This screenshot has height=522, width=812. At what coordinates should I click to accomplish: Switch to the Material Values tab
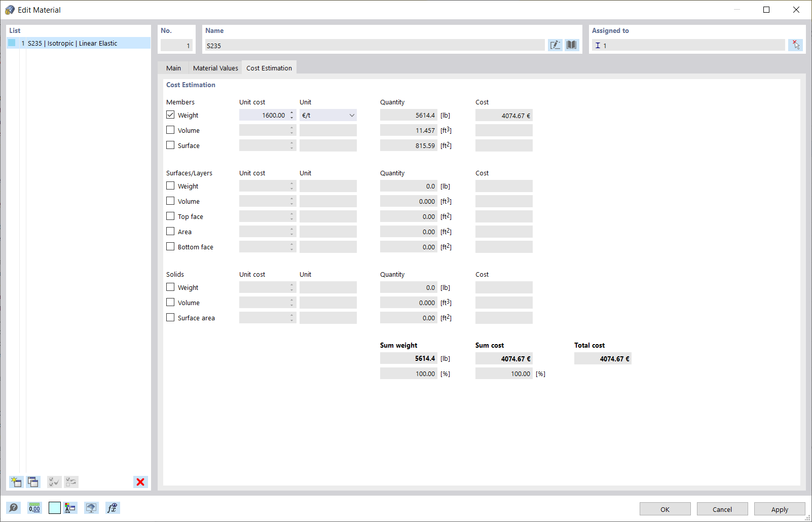click(215, 68)
